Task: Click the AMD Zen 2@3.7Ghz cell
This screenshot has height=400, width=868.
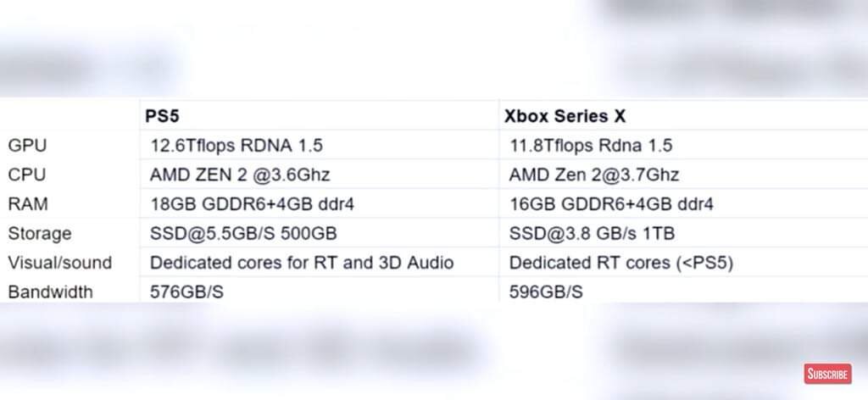Action: 594,175
